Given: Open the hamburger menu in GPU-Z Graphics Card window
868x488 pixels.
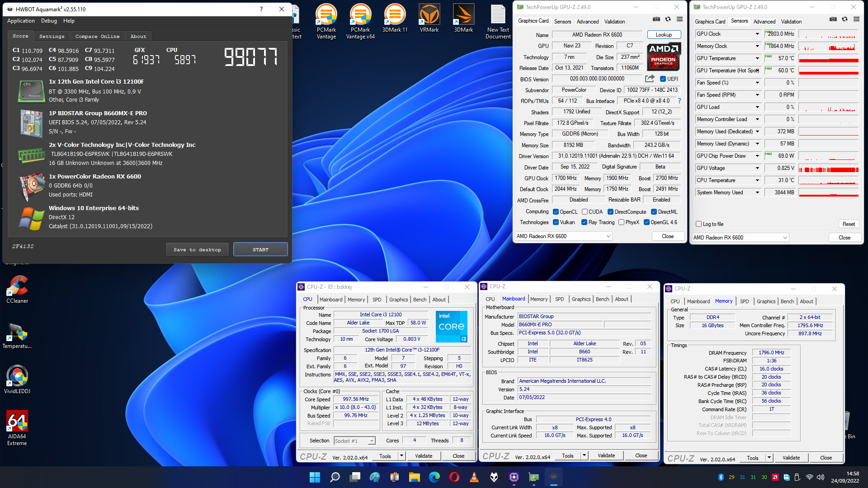Looking at the screenshot, I should pyautogui.click(x=679, y=19).
